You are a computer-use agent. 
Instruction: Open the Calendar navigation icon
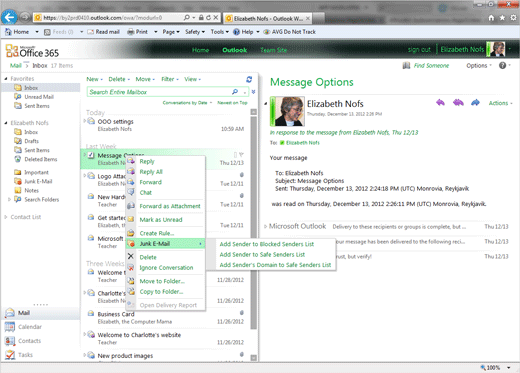pos(10,327)
